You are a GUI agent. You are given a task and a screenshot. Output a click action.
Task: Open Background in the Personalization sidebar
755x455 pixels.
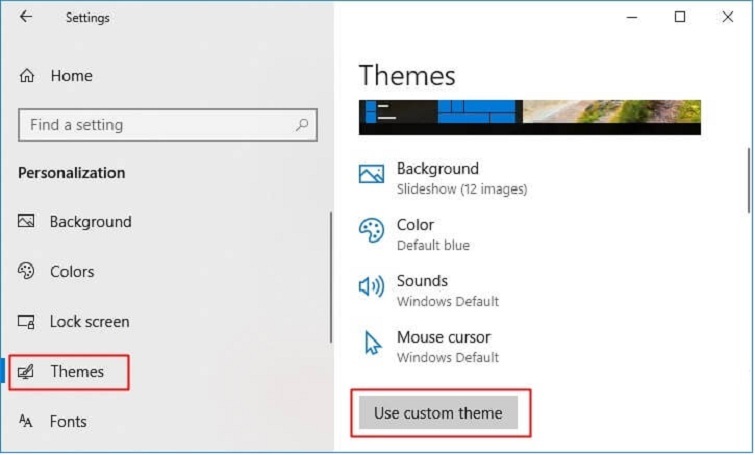coord(90,222)
